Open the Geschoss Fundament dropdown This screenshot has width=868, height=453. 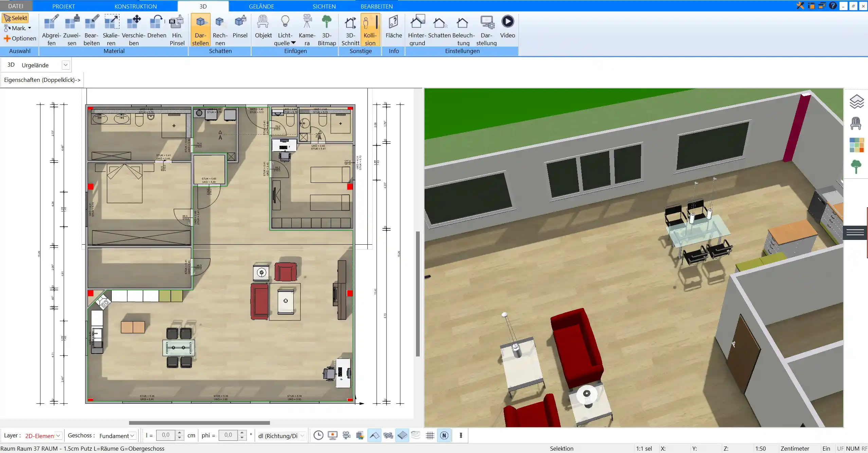[132, 436]
